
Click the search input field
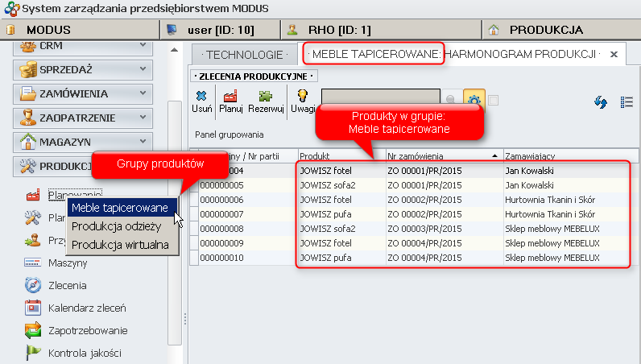coord(380,97)
